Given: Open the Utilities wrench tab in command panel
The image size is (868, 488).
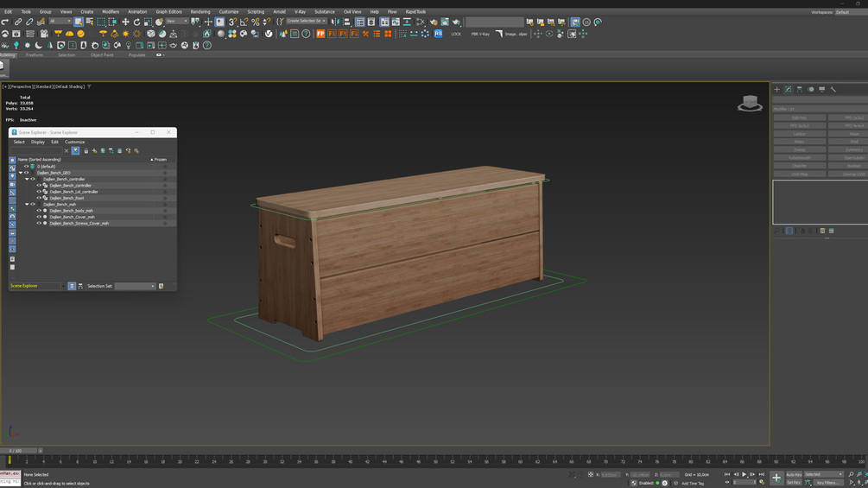Looking at the screenshot, I should 833,89.
